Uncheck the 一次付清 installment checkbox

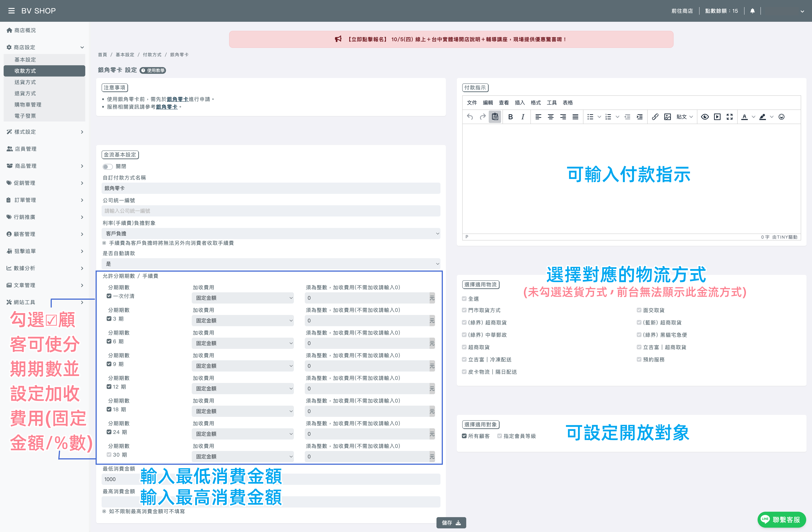point(109,296)
